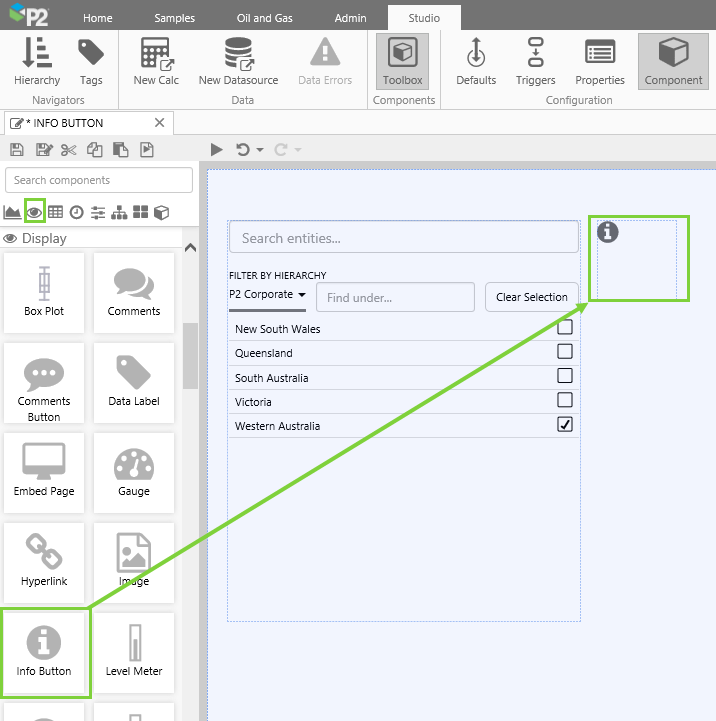Viewport: 716px width, 721px height.
Task: Open the Triggers configuration
Action: 535,61
